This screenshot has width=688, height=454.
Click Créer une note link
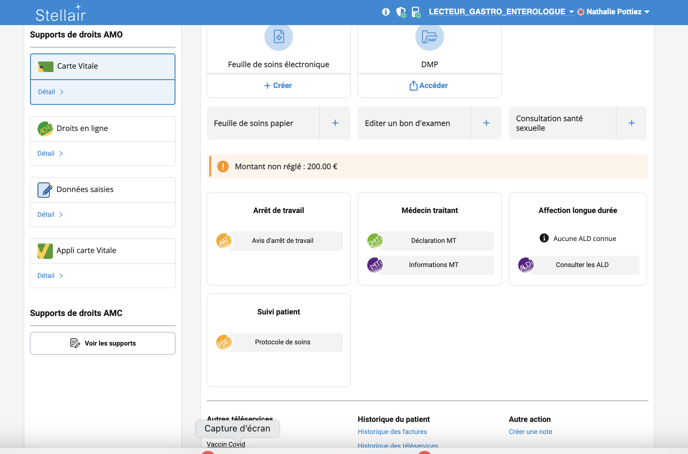click(530, 432)
